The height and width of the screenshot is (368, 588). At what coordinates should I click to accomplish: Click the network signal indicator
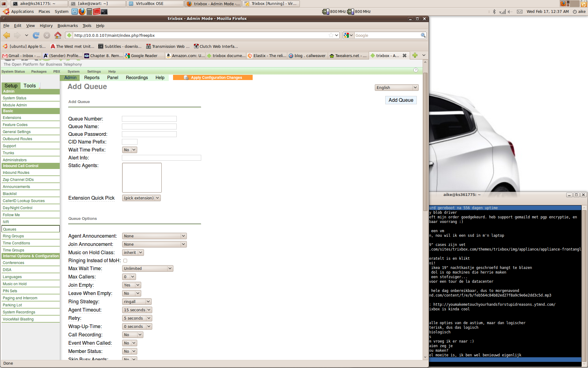(x=502, y=12)
